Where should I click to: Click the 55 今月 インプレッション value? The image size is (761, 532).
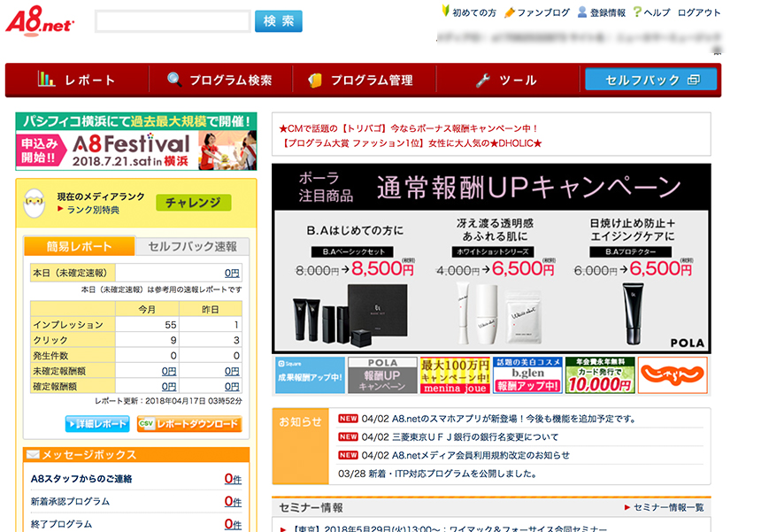coord(171,325)
